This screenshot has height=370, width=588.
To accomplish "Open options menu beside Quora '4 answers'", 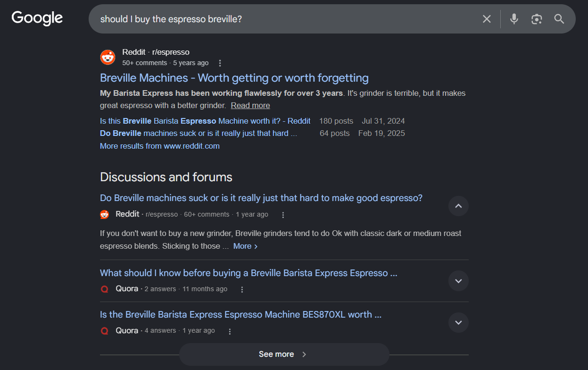I will [230, 331].
